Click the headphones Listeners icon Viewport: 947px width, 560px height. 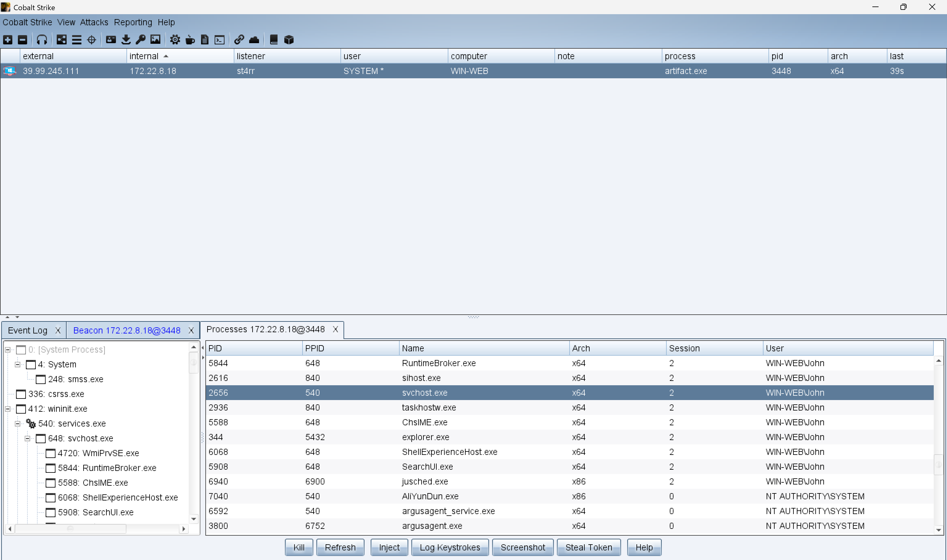click(42, 40)
